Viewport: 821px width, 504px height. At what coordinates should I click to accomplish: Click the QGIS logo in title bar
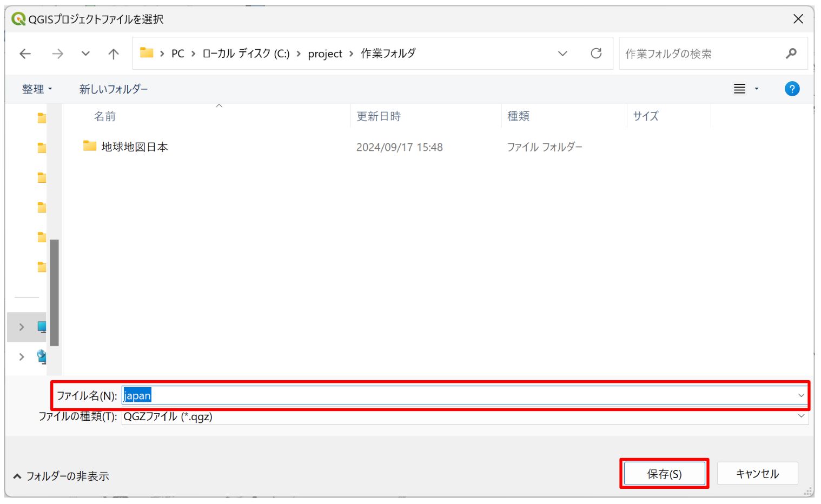pyautogui.click(x=18, y=19)
